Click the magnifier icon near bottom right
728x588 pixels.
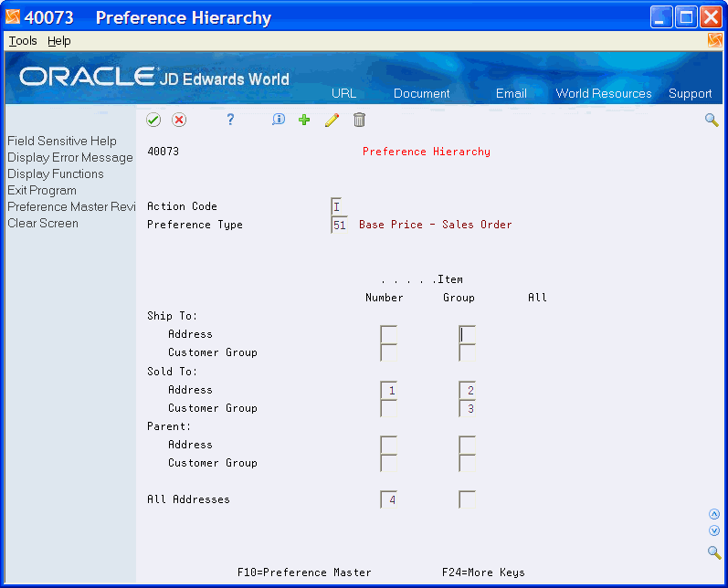click(714, 552)
